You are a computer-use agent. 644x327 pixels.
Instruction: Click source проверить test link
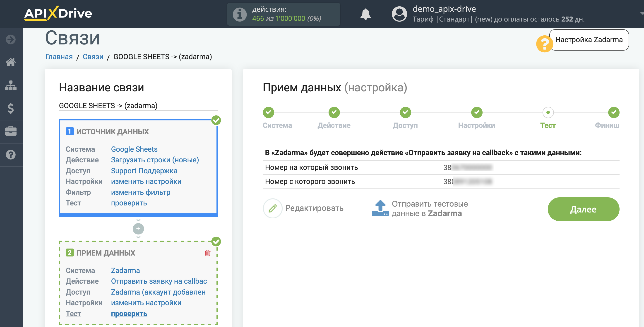pyautogui.click(x=129, y=203)
